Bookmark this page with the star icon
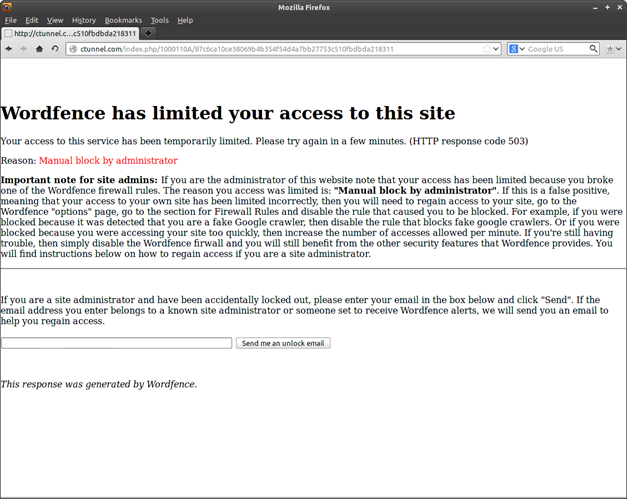 pyautogui.click(x=487, y=49)
